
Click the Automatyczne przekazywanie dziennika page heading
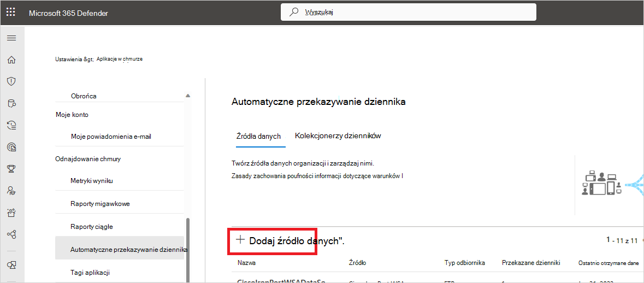318,102
